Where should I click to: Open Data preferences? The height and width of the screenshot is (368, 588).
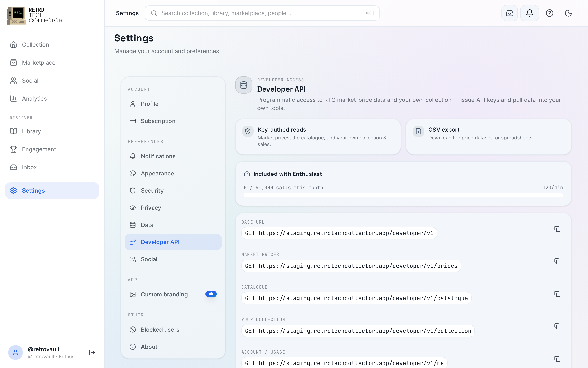[x=173, y=225]
